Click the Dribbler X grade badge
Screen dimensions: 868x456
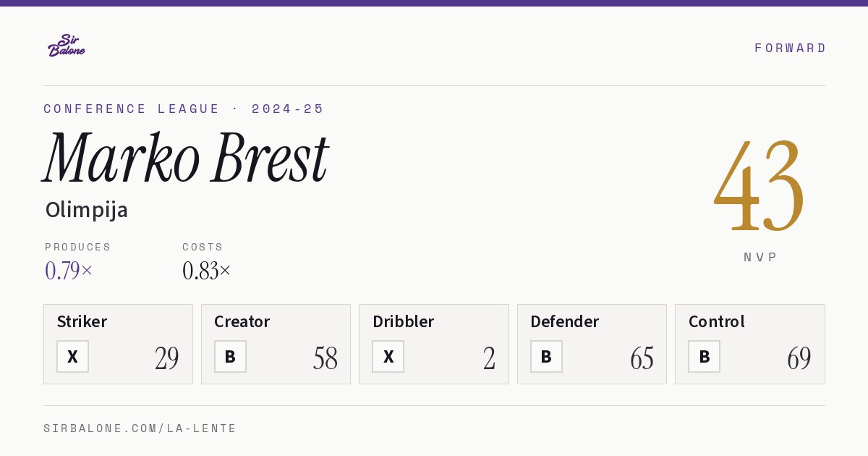coord(388,356)
